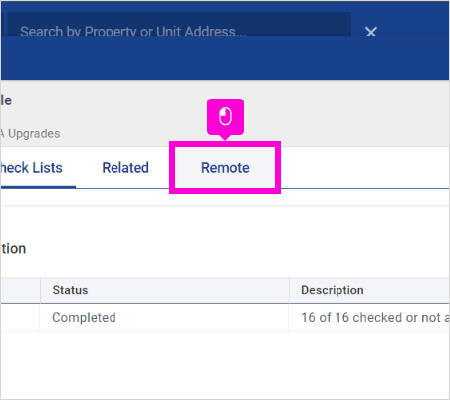The width and height of the screenshot is (450, 400).
Task: Select the Remote tab
Action: [225, 168]
